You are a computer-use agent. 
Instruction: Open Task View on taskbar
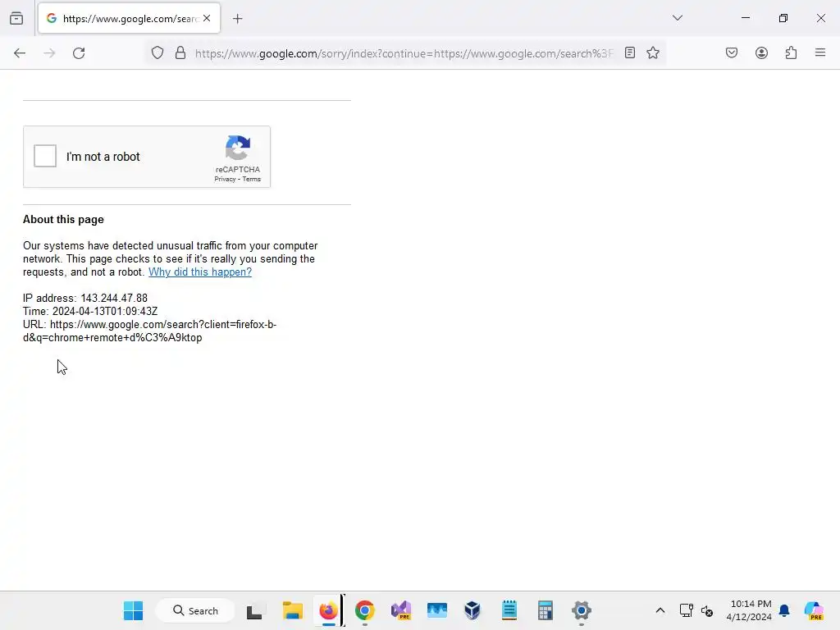[x=254, y=610]
